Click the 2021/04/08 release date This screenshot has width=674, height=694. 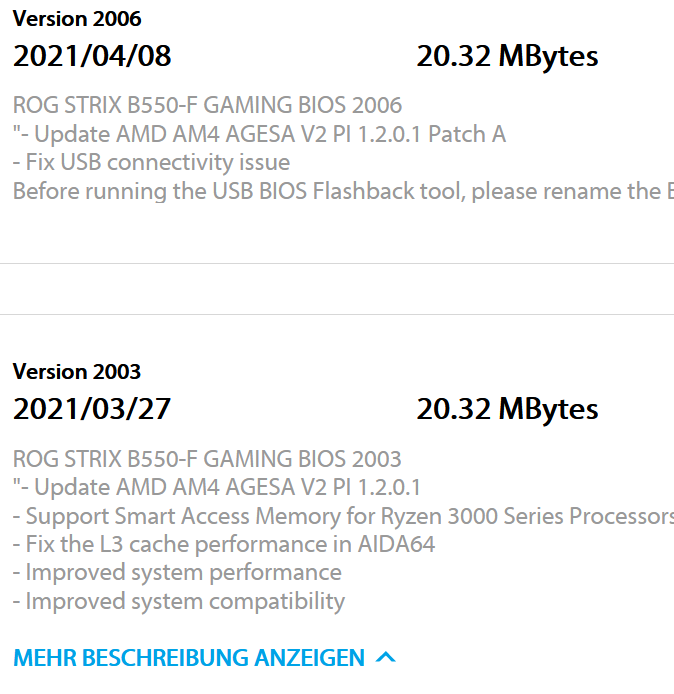(92, 56)
